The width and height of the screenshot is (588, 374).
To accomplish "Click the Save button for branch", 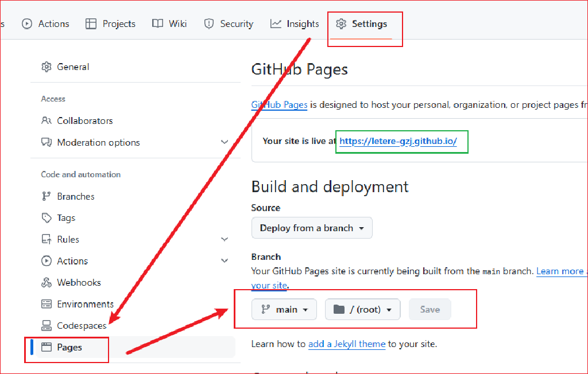I will coord(430,310).
